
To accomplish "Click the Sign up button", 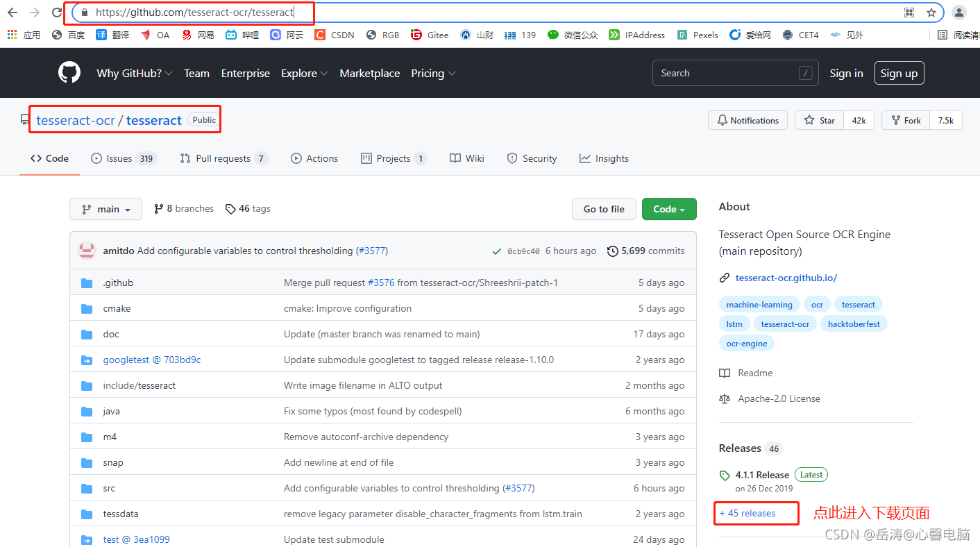I will point(899,73).
